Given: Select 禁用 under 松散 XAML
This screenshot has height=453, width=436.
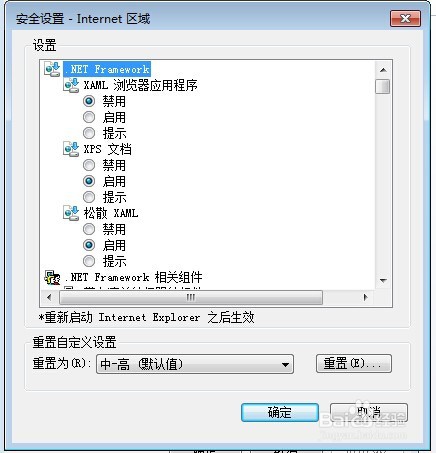Looking at the screenshot, I should [89, 229].
